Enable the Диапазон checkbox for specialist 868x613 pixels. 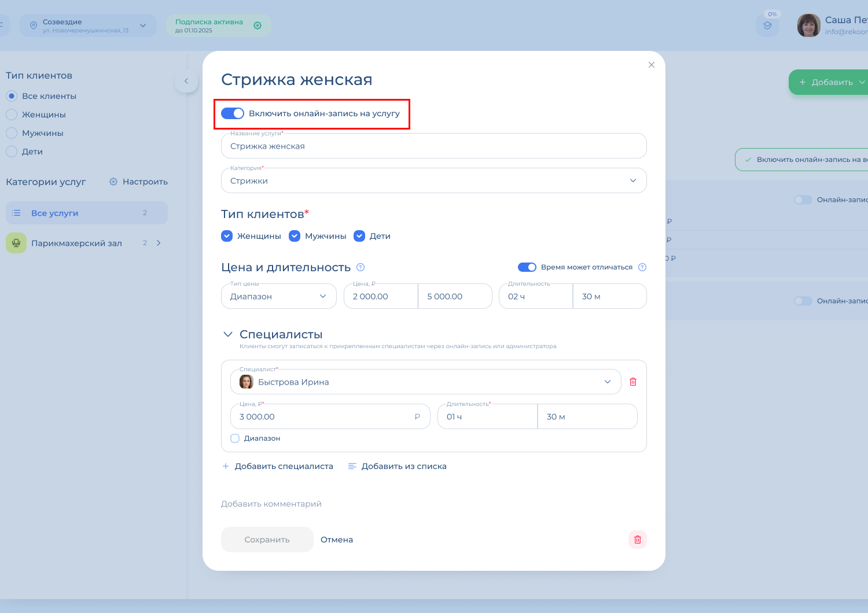tap(235, 438)
